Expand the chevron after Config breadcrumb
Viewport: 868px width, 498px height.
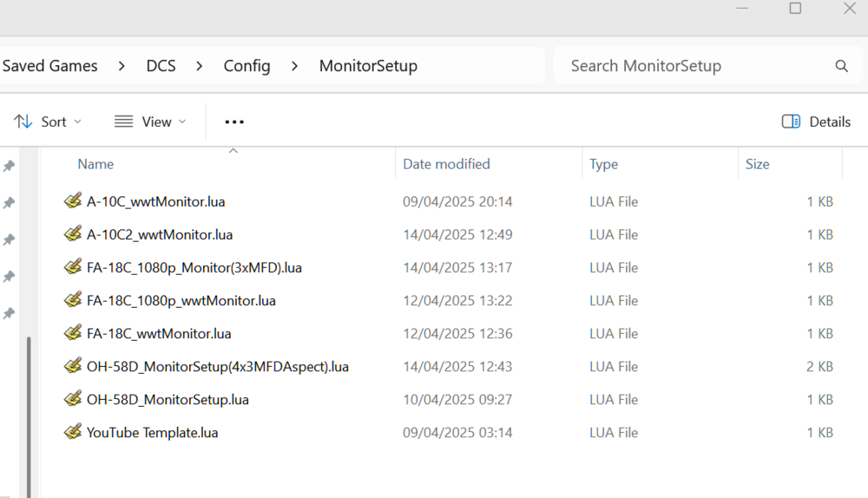click(x=295, y=66)
